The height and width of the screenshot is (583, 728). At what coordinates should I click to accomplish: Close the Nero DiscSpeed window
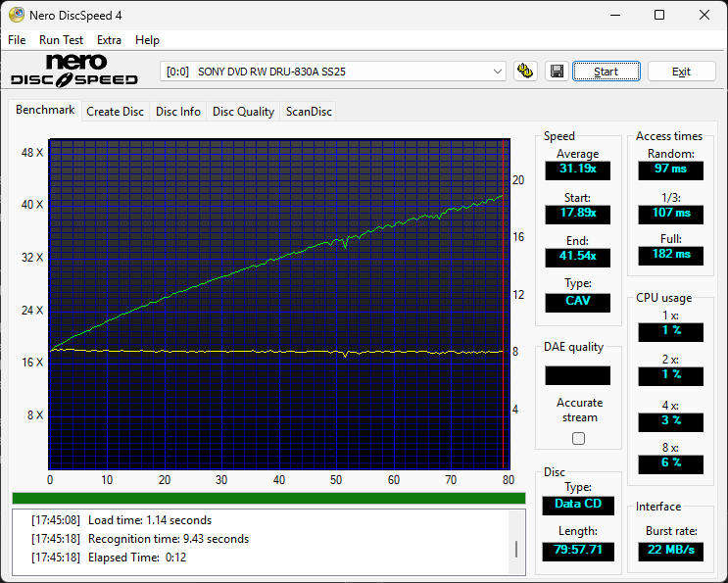[704, 15]
